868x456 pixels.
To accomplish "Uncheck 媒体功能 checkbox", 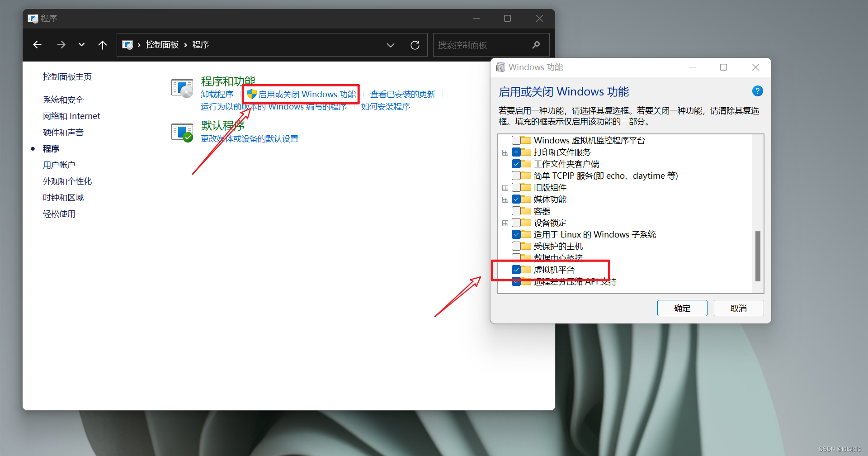I will [516, 199].
